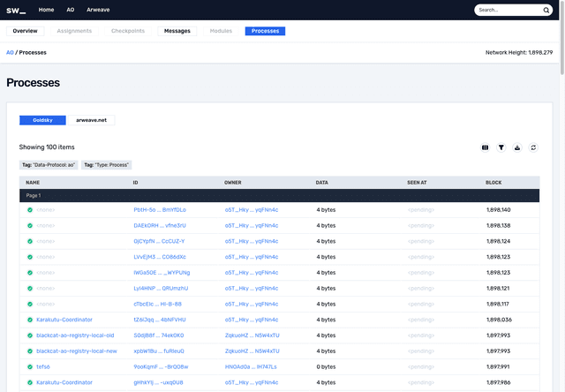This screenshot has width=565, height=392.
Task: Click the sw_ logo in header
Action: tap(17, 10)
